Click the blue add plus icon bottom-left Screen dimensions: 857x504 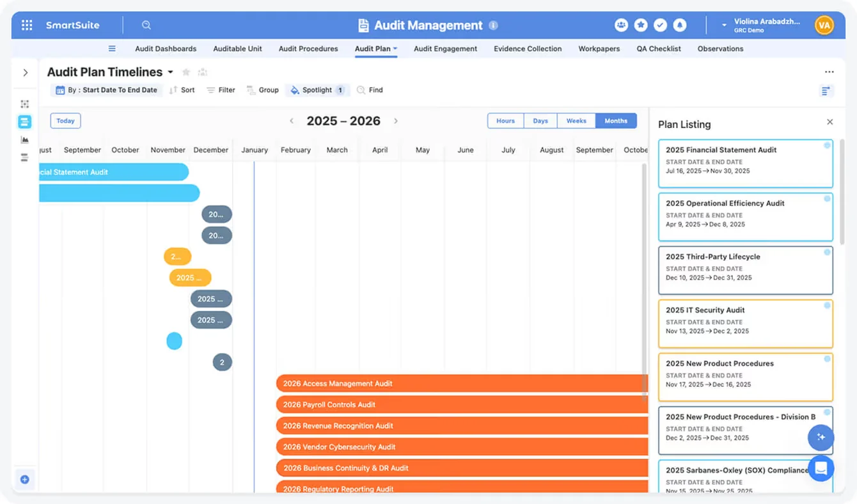[x=25, y=479]
